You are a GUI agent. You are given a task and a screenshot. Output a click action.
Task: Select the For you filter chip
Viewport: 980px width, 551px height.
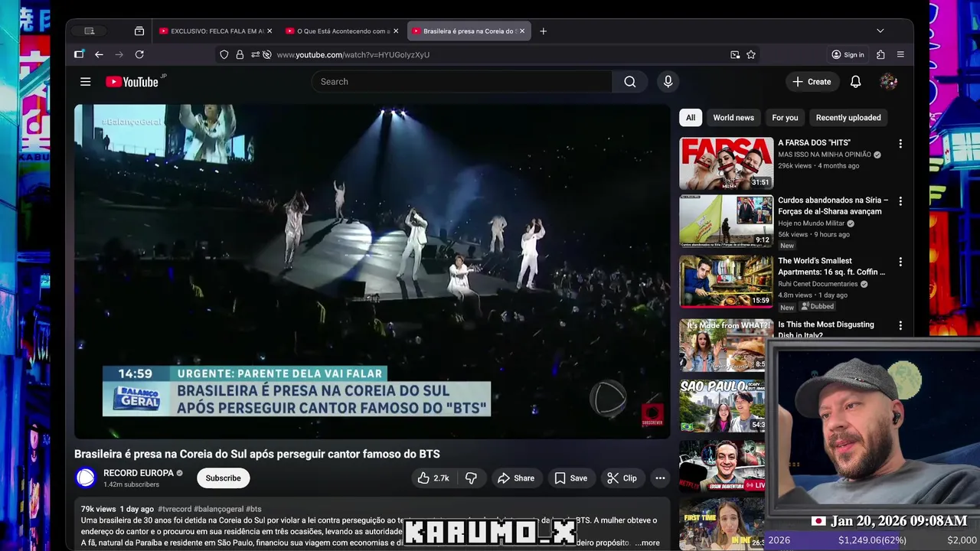coord(785,118)
